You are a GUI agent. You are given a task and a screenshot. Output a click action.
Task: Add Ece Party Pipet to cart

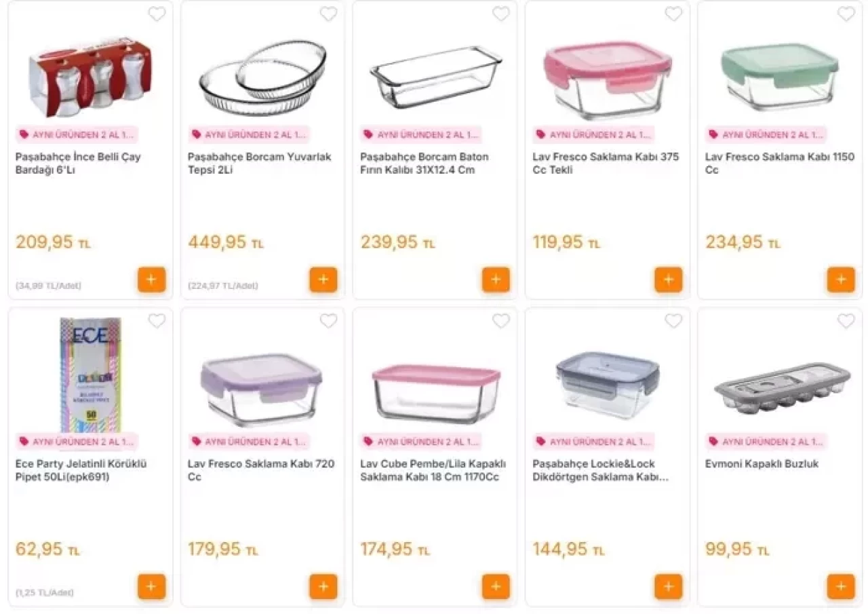[x=151, y=587]
